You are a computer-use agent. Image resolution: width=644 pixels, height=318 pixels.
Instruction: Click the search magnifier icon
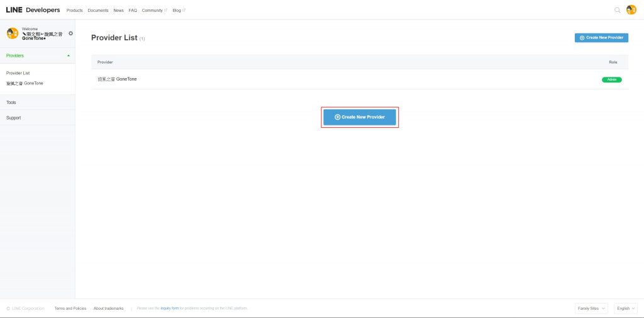coord(617,10)
